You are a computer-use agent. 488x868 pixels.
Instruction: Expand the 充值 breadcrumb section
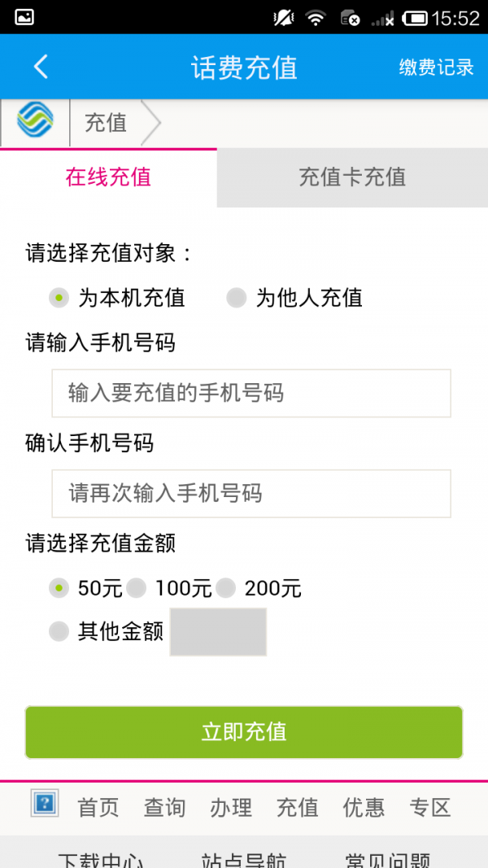coord(106,123)
